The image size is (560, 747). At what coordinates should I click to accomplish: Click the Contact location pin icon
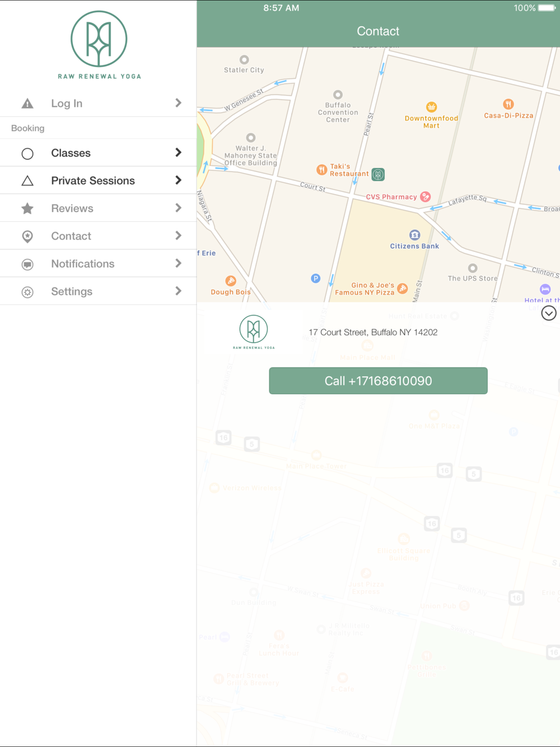pos(27,236)
